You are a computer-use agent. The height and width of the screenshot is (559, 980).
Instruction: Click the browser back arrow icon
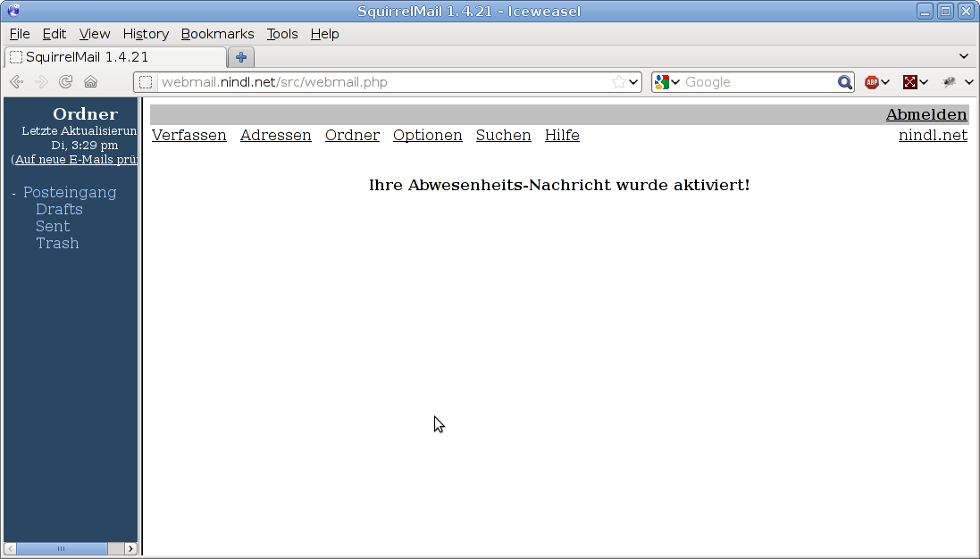15,82
